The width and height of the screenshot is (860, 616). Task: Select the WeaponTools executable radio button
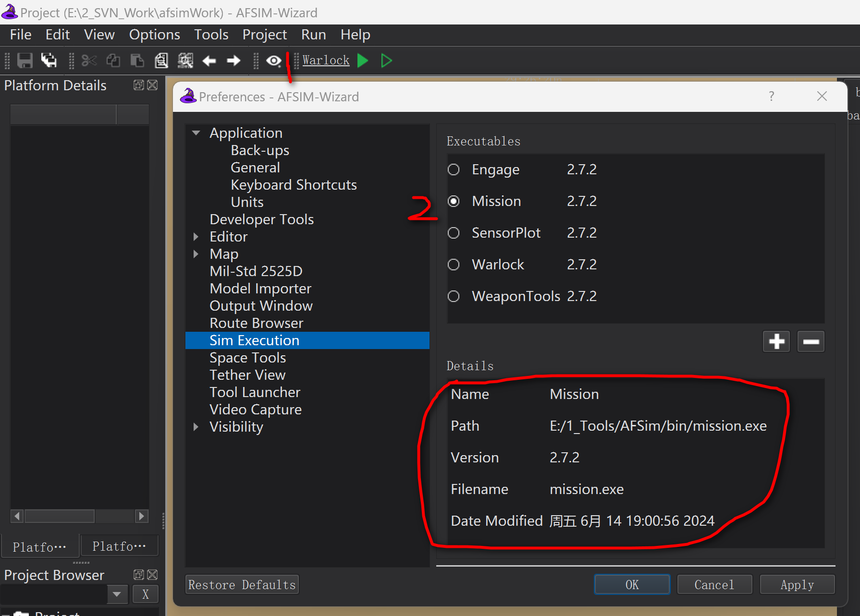point(454,296)
